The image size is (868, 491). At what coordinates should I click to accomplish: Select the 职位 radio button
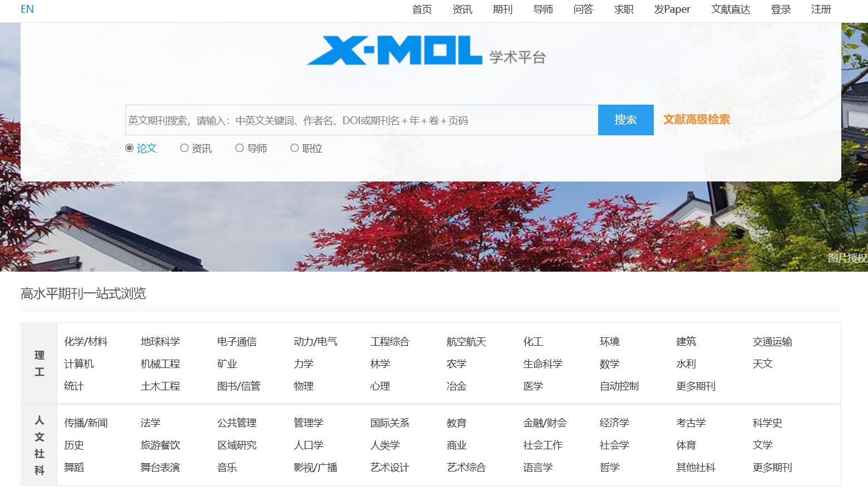tap(294, 148)
